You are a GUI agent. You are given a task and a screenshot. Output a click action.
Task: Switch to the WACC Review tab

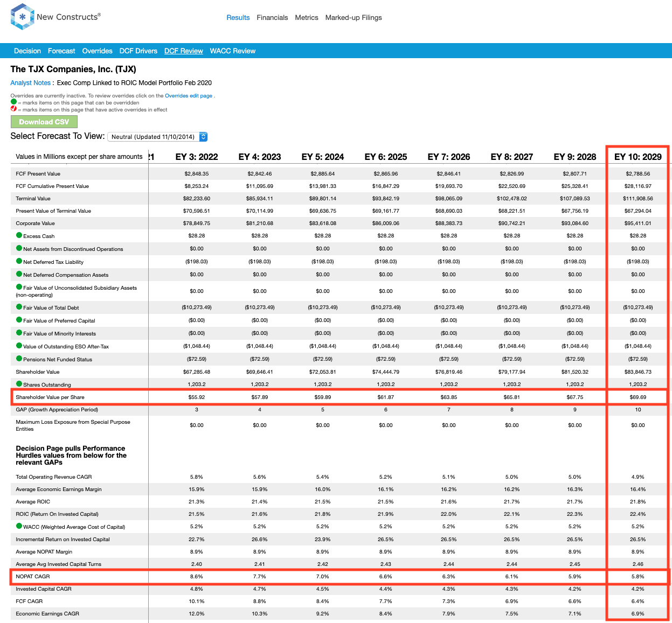point(233,51)
